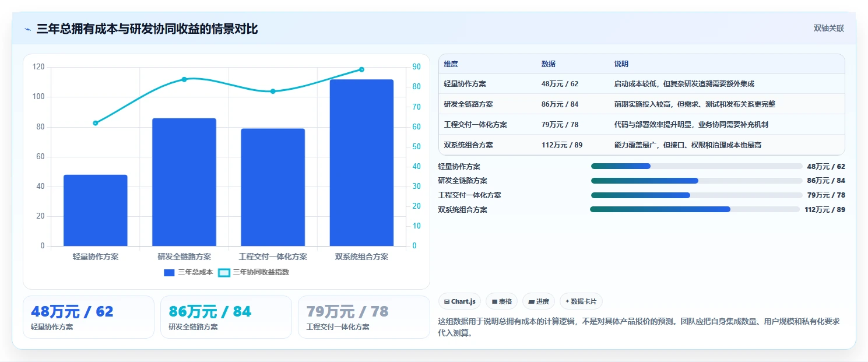The width and height of the screenshot is (868, 362).
Task: Click the description starting with 代码与部署效率
Action: point(691,125)
